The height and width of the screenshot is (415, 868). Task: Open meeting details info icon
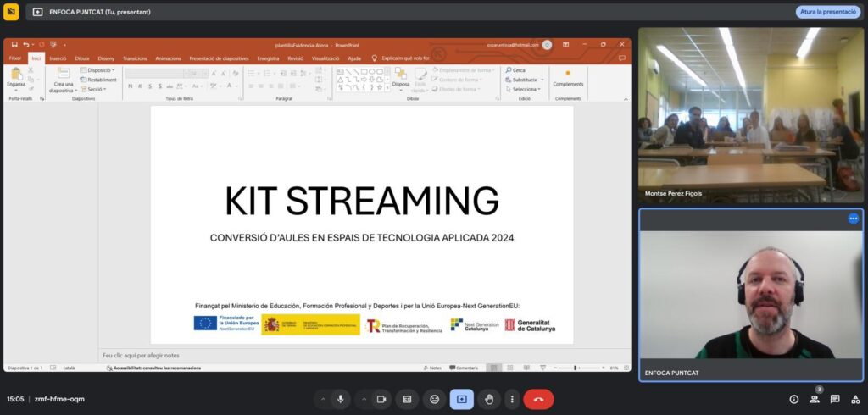coord(793,399)
